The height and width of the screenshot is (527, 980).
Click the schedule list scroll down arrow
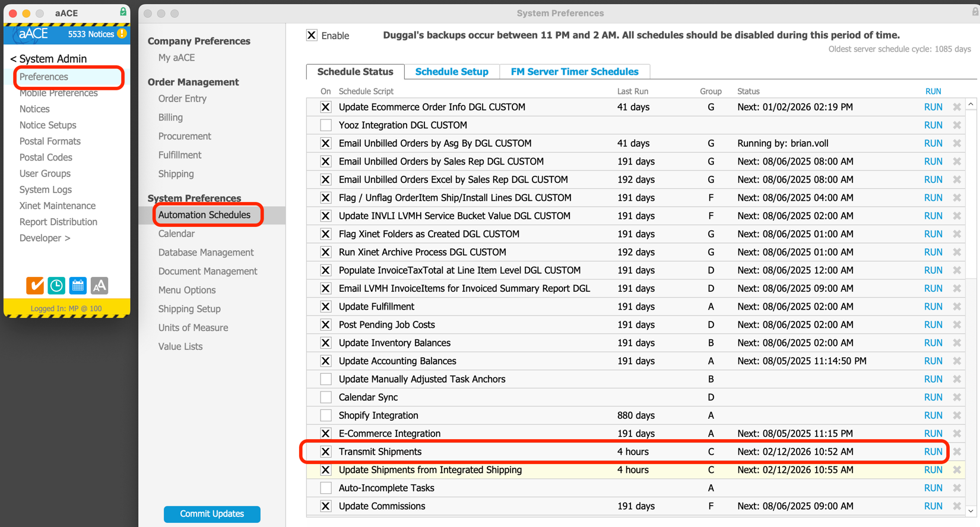[971, 510]
